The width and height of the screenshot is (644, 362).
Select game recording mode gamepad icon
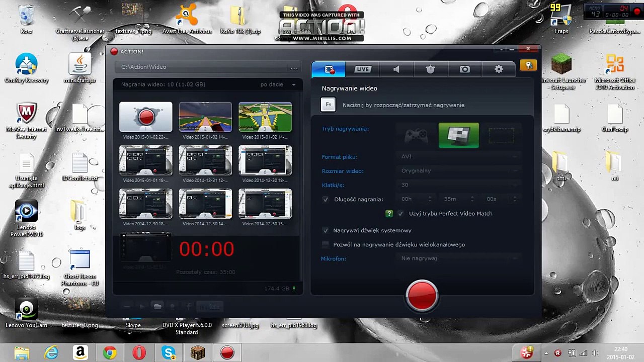pyautogui.click(x=417, y=135)
